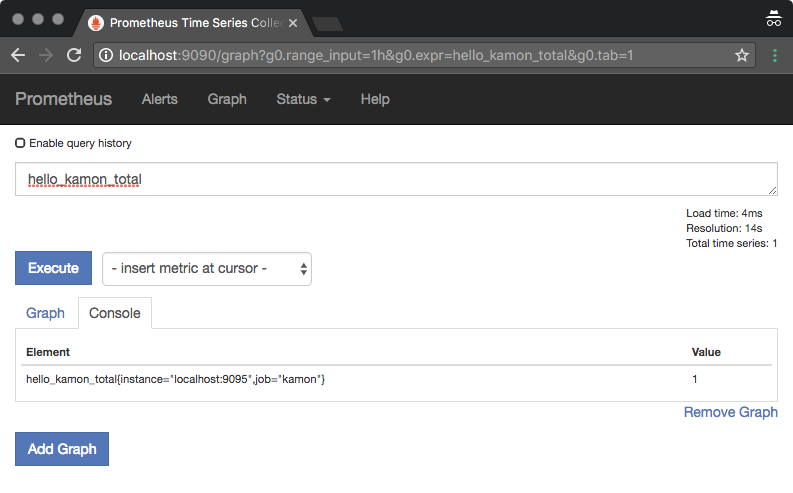Bookmark this page with the star icon
Viewport: 793px width, 493px height.
[741, 55]
